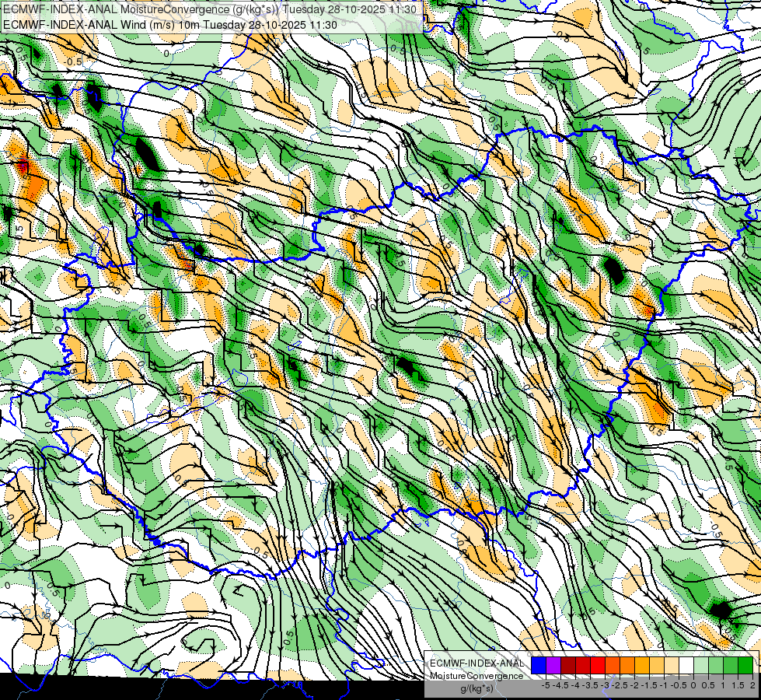The height and width of the screenshot is (700, 761).
Task: Click the legend label ECMWF-INDEX-ANAL
Action: pyautogui.click(x=477, y=663)
